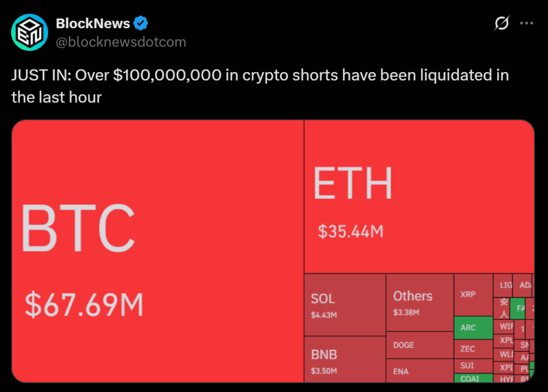Click the SUI tile
548x392 pixels.
(473, 366)
